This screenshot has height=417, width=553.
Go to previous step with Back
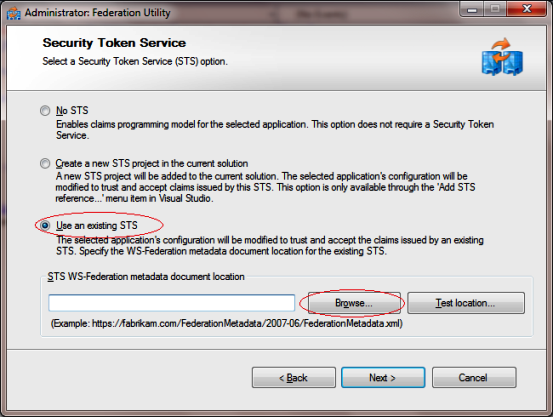click(x=293, y=378)
